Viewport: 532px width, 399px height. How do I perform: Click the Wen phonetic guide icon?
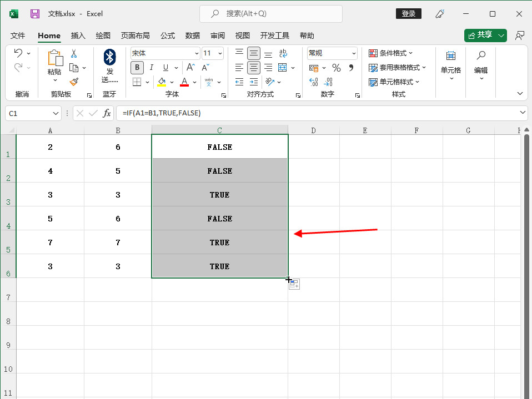209,82
